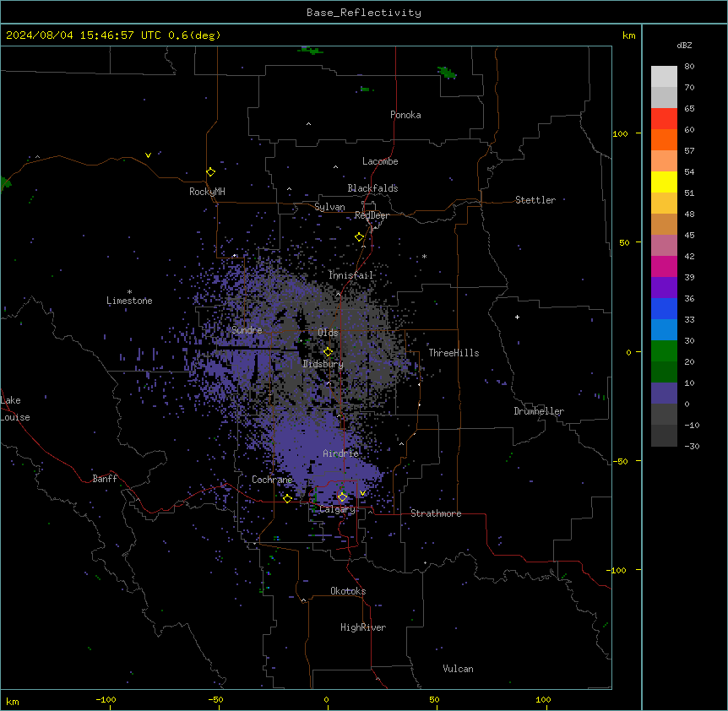Click the yellow diamond marker south of RedDeer

(x=359, y=237)
